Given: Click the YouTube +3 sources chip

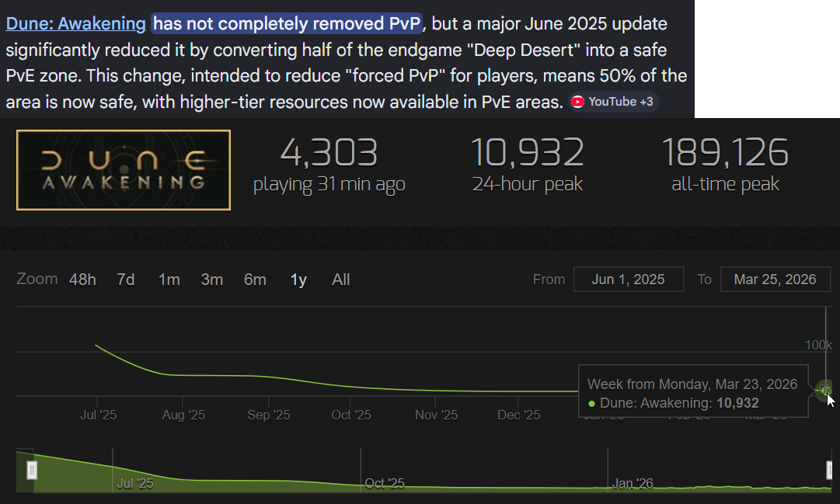Looking at the screenshot, I should click(613, 102).
